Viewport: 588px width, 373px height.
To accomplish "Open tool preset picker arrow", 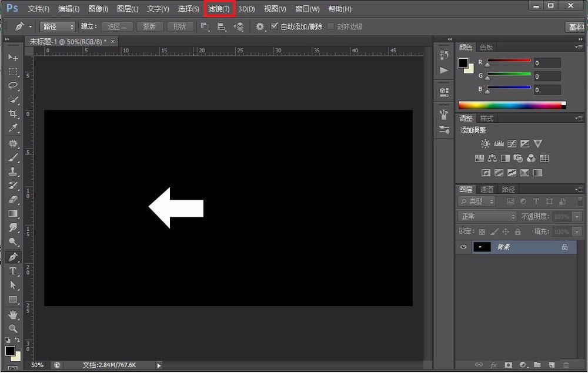I will [31, 26].
